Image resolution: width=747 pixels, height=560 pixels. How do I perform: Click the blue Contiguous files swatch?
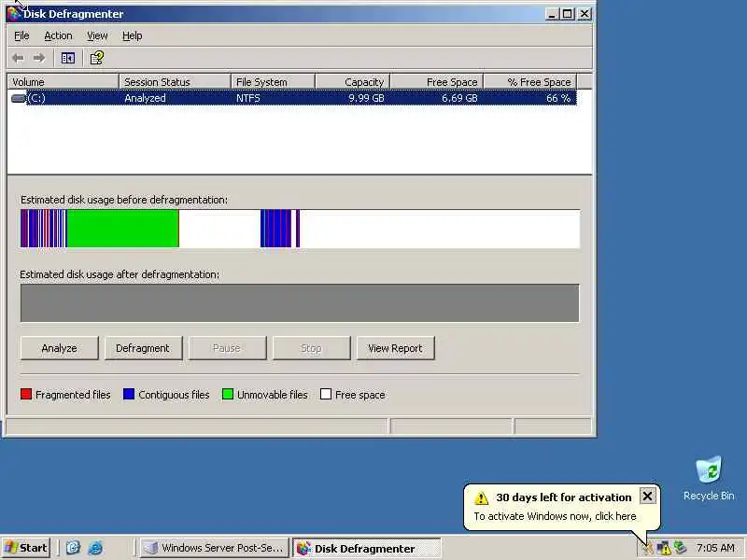(x=129, y=394)
